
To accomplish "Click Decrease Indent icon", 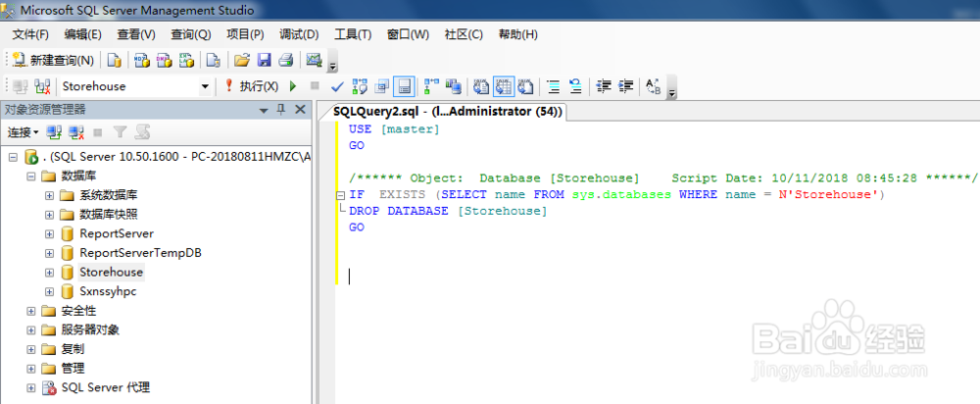I will pyautogui.click(x=603, y=86).
